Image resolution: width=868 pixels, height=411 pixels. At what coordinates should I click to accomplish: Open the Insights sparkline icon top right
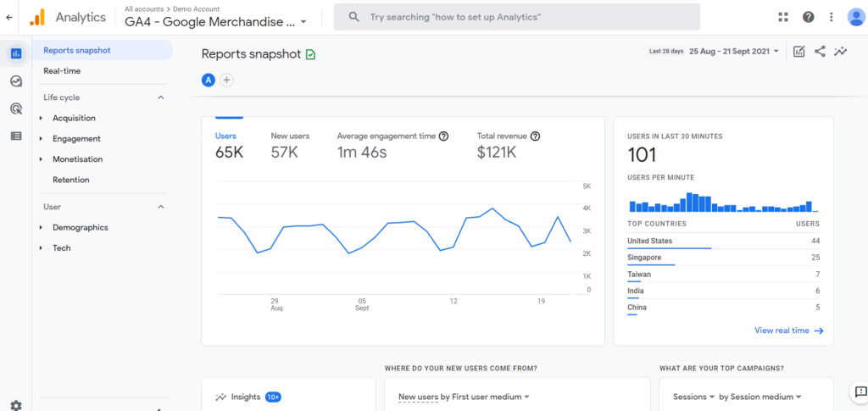(841, 52)
